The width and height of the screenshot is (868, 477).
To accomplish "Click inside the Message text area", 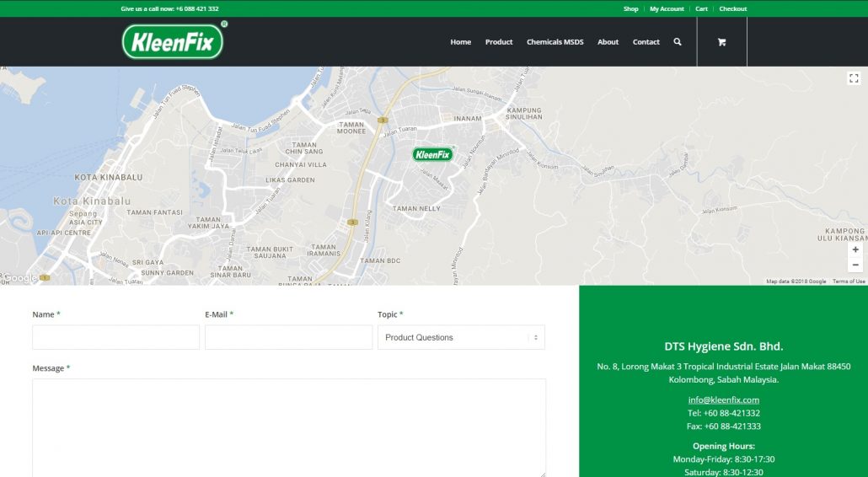I will 289,427.
